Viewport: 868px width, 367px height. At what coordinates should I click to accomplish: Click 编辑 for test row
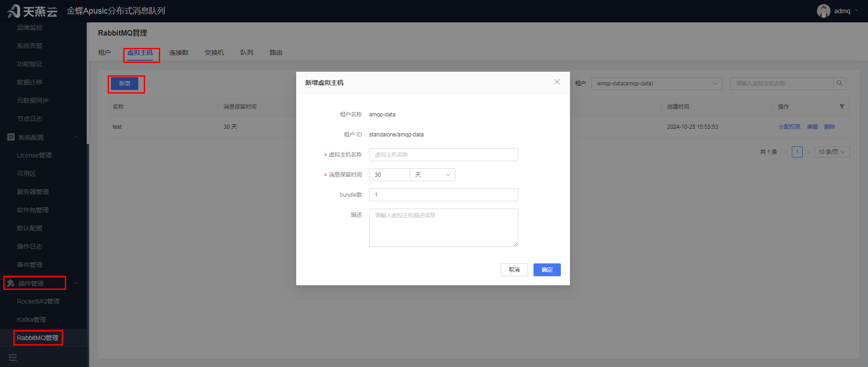812,127
